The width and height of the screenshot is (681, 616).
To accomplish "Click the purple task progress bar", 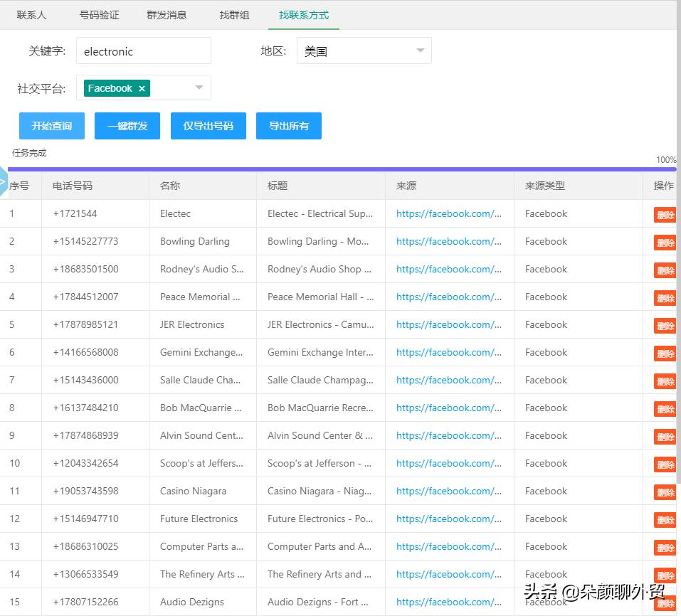I will coord(340,169).
